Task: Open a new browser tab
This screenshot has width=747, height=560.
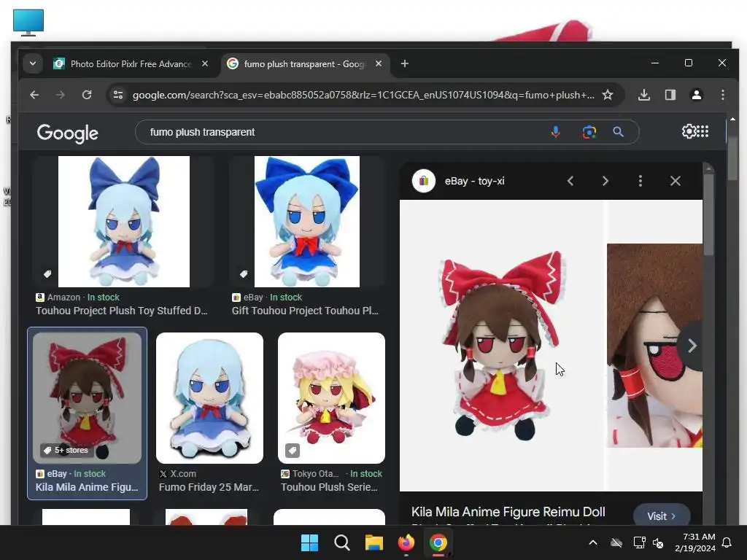Action: (x=404, y=63)
